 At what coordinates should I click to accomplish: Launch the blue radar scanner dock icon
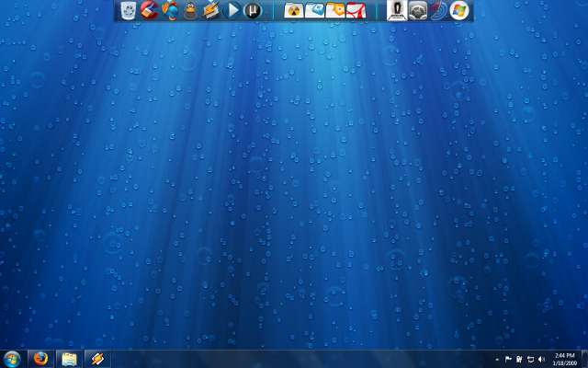tap(438, 10)
